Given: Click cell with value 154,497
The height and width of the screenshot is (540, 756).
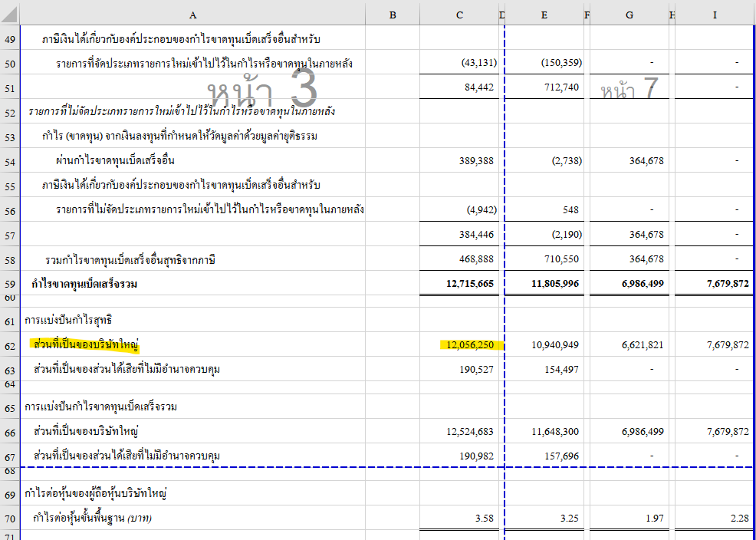Looking at the screenshot, I should [544, 370].
